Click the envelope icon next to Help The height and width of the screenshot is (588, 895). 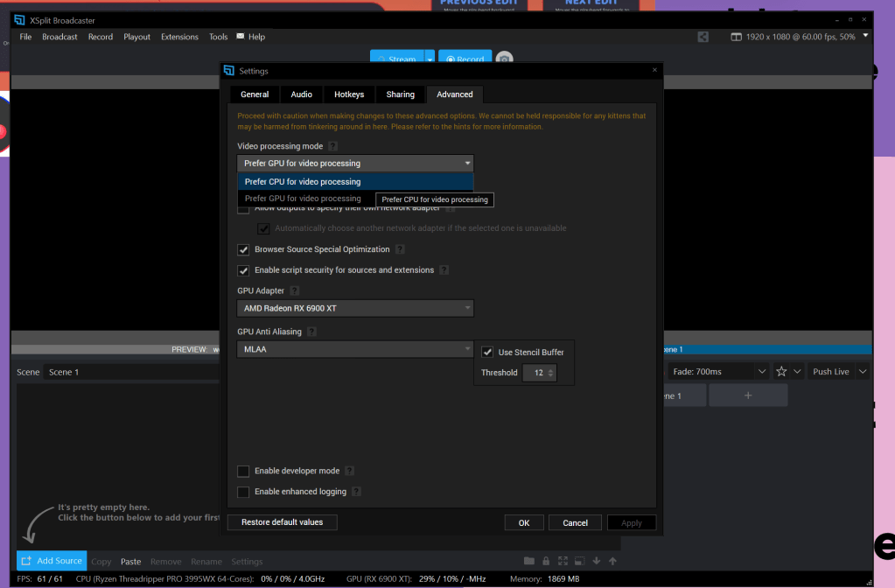pyautogui.click(x=241, y=36)
